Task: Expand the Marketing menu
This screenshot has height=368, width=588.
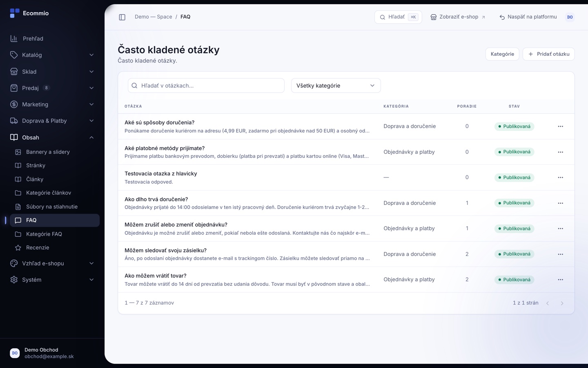Action: click(52, 104)
